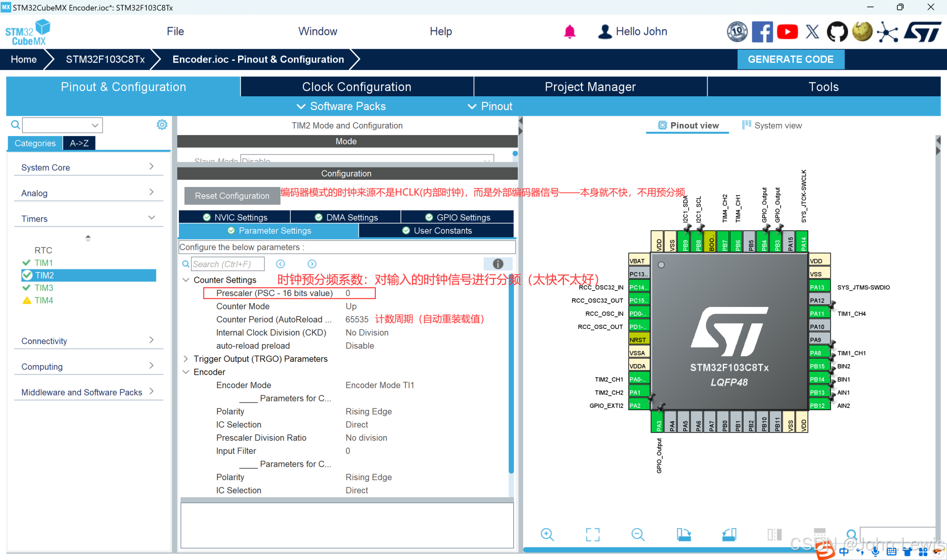
Task: Click the GENERATE CODE button
Action: pyautogui.click(x=790, y=59)
